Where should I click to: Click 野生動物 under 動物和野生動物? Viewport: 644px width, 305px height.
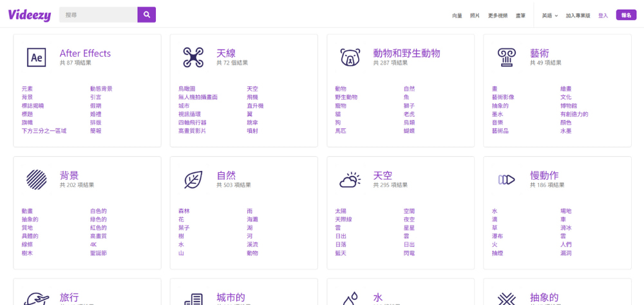tap(346, 97)
